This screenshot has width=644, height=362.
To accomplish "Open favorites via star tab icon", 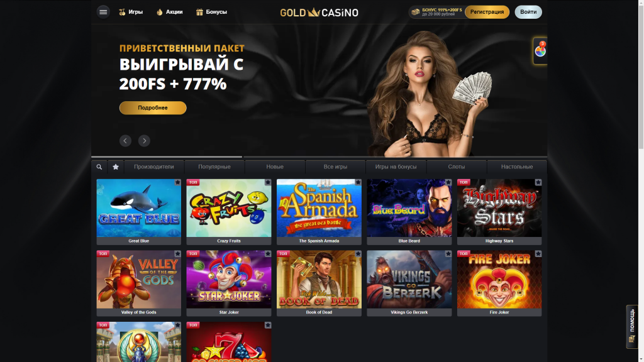I will tap(116, 167).
